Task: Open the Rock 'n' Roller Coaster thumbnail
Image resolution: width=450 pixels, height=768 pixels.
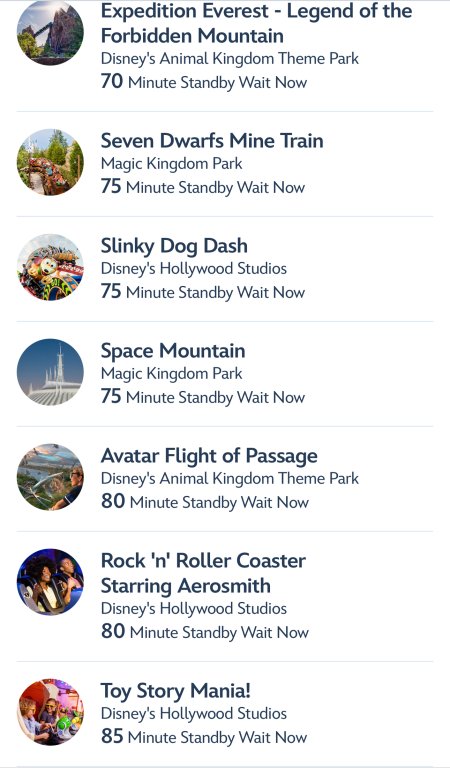Action: [x=50, y=581]
